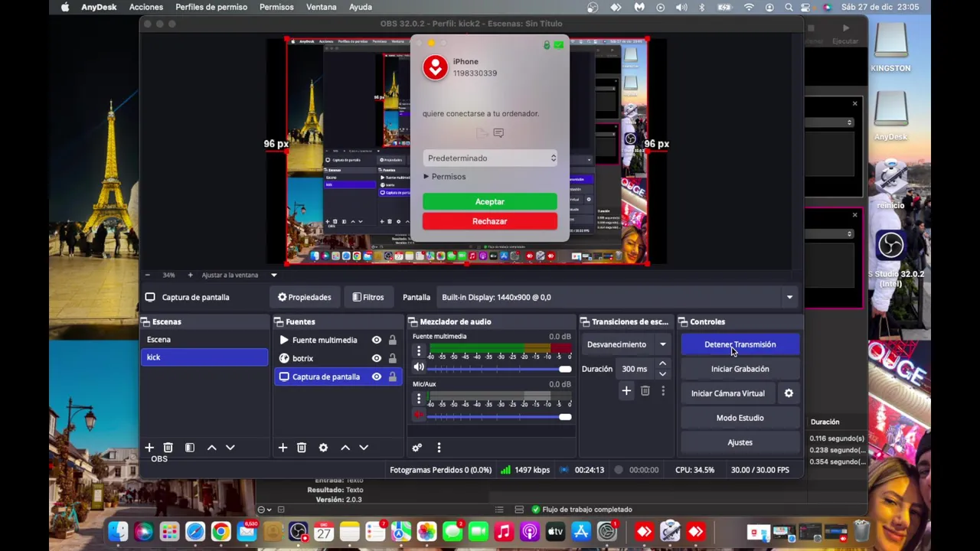The image size is (980, 551).
Task: Open audio mixer bottom three-dot menu
Action: [439, 448]
